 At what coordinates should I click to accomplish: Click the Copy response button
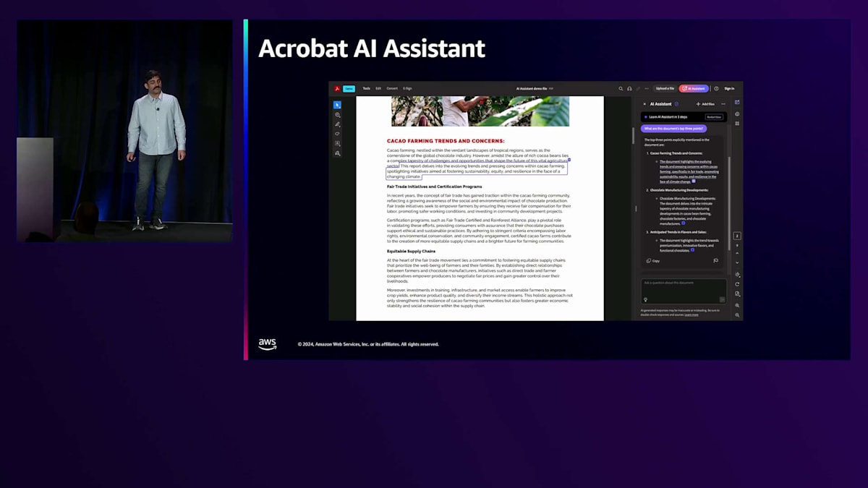653,261
